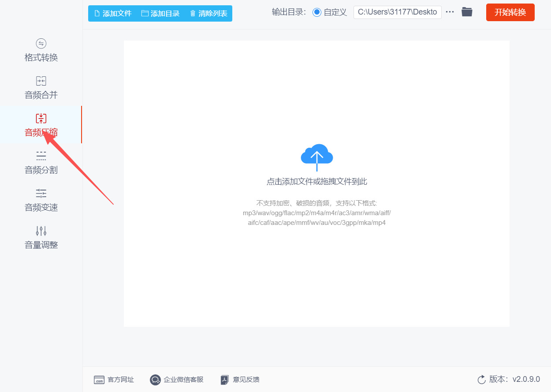This screenshot has height=392, width=551.
Task: Open the output folder icon
Action: point(467,12)
